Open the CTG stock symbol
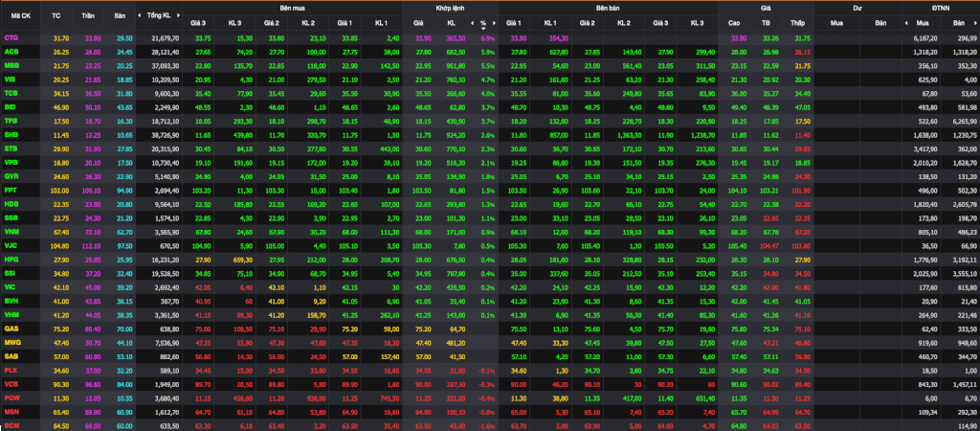980x431 pixels. (x=10, y=38)
